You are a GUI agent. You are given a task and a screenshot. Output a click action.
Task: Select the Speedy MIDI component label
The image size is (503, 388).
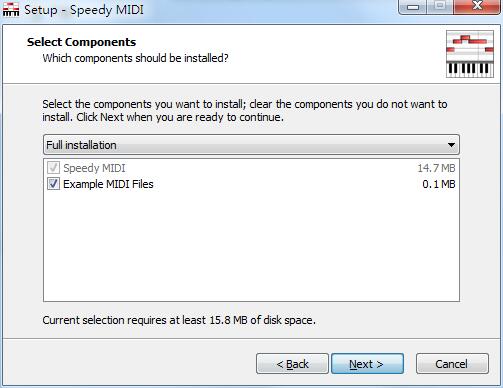[94, 168]
